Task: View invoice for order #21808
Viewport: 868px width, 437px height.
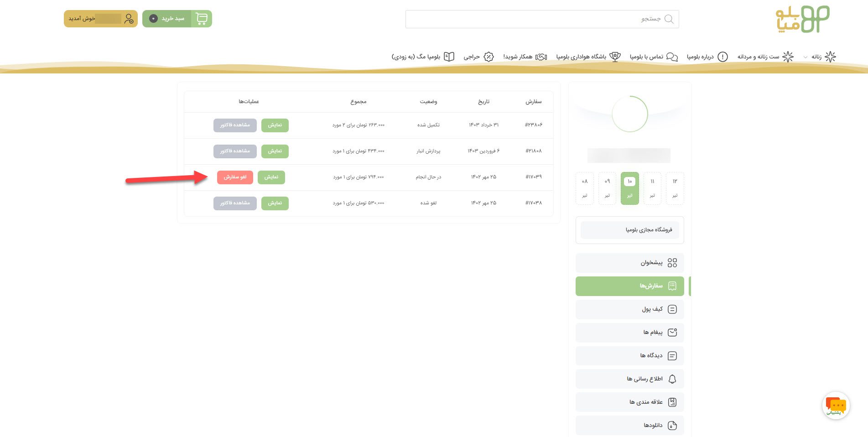Action: (x=235, y=151)
